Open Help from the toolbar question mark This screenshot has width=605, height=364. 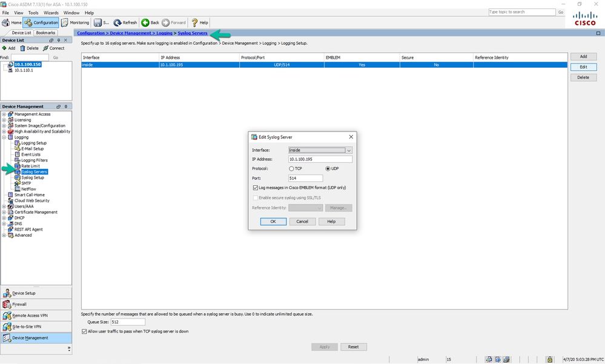[x=200, y=23]
